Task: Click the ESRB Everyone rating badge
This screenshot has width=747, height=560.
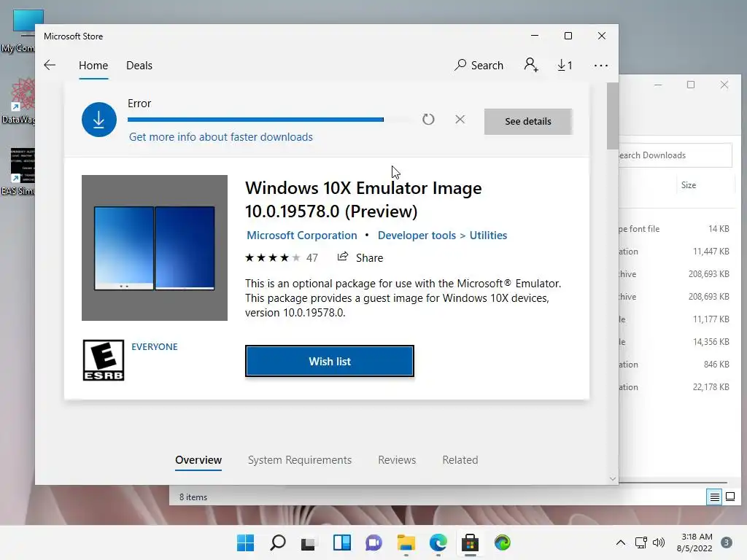Action: (104, 360)
